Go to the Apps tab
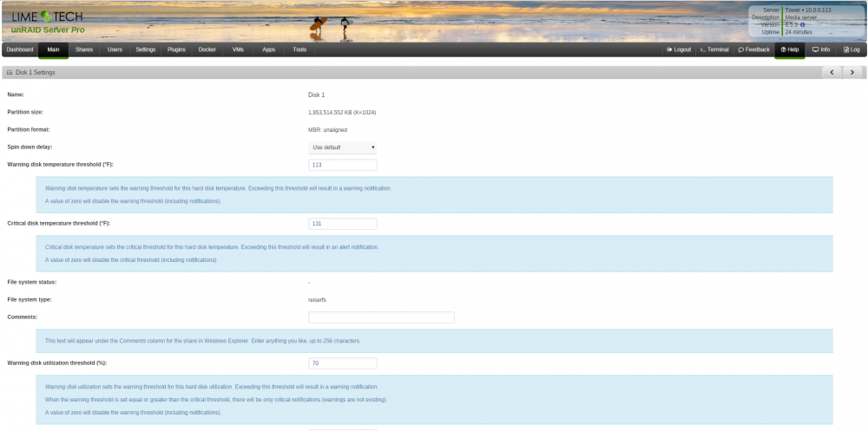Screen dimensions: 868x431 (268, 49)
